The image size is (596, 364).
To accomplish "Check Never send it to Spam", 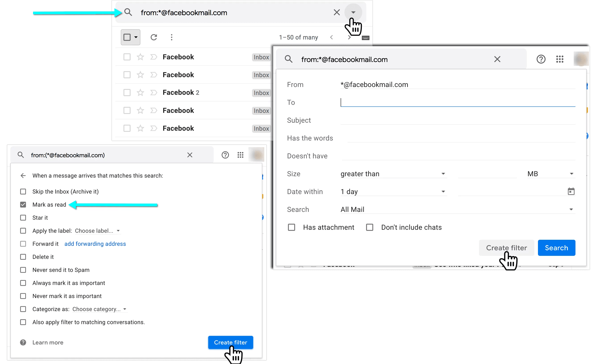I will 23,270.
